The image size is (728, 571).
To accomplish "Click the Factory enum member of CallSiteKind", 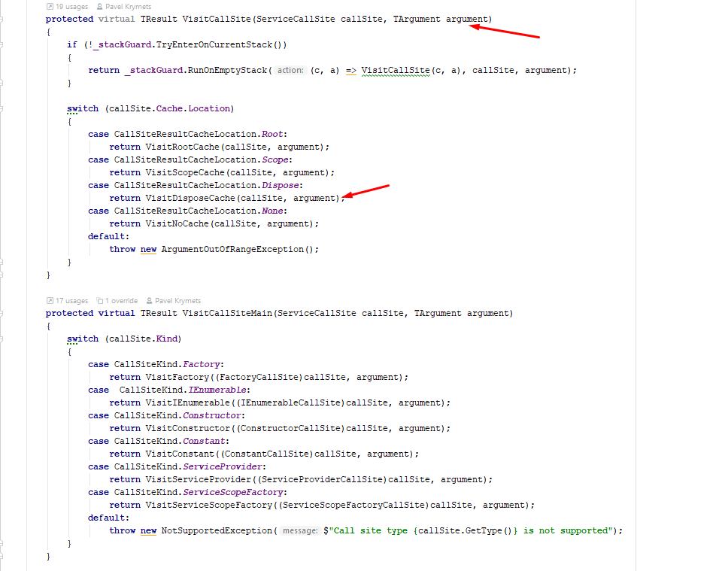I will (201, 364).
